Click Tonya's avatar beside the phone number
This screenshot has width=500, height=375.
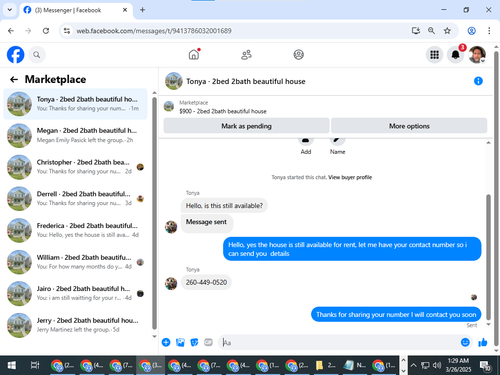(x=171, y=283)
